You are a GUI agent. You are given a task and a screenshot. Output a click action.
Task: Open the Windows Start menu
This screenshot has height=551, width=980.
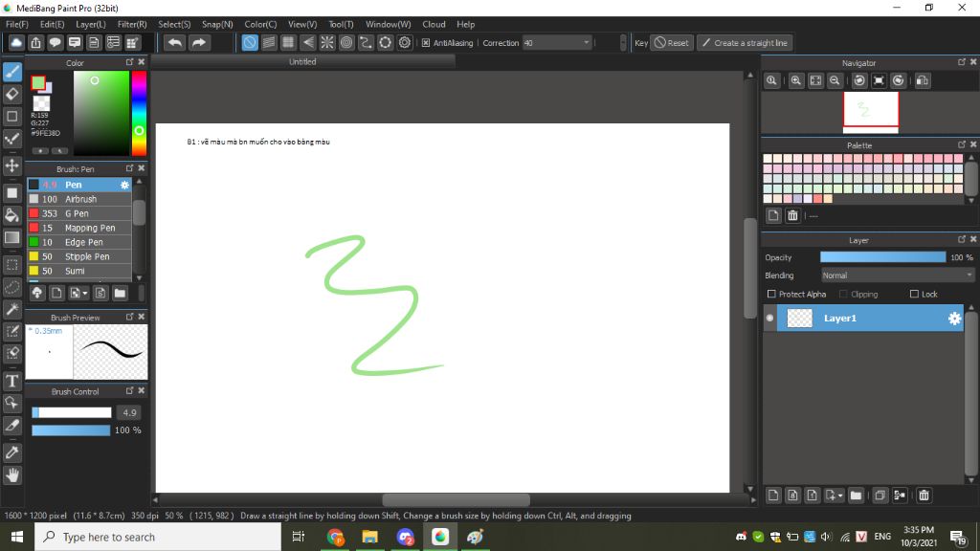tap(17, 537)
